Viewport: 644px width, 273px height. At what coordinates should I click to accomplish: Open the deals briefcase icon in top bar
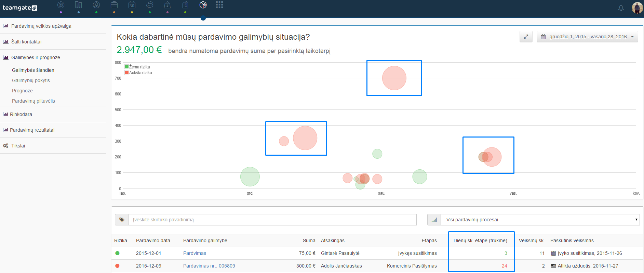tap(114, 5)
